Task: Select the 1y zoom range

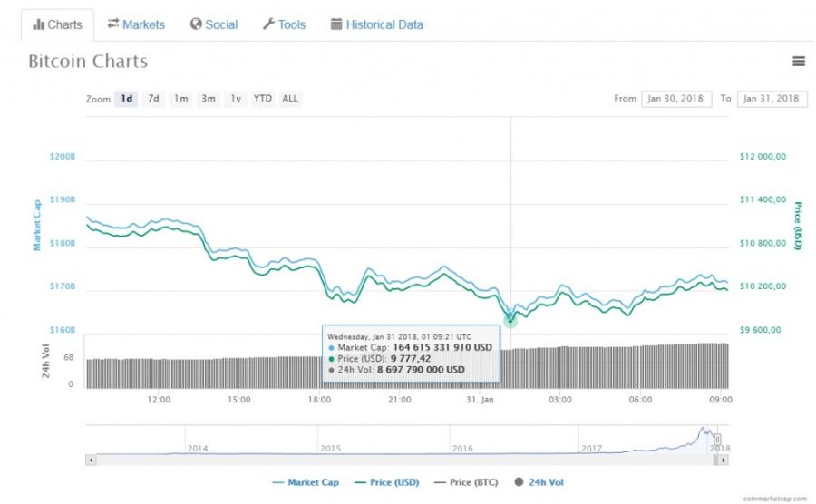Action: 236,98
